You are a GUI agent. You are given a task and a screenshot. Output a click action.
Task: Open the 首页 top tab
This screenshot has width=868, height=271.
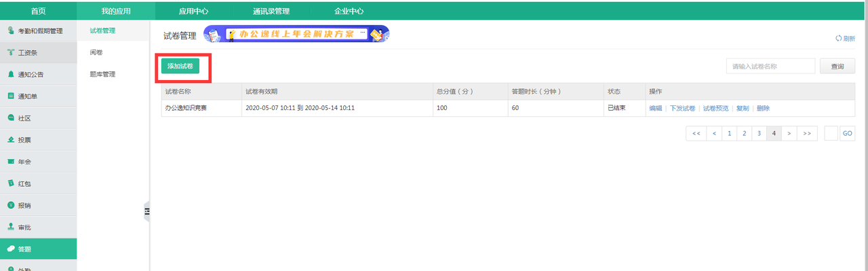tap(39, 11)
